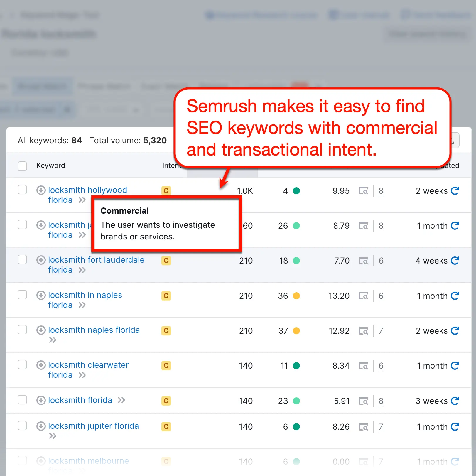
Task: Refresh data for locksmith melbourne florida
Action: [455, 461]
